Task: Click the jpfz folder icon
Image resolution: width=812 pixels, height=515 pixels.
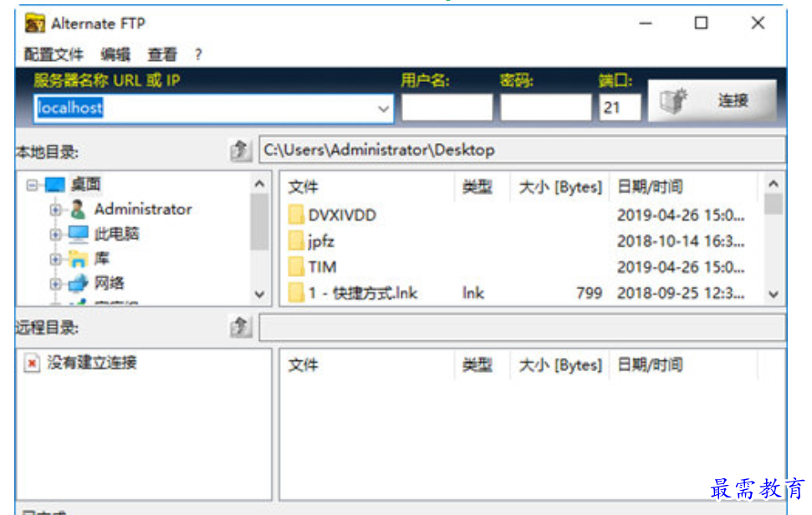Action: tap(296, 241)
